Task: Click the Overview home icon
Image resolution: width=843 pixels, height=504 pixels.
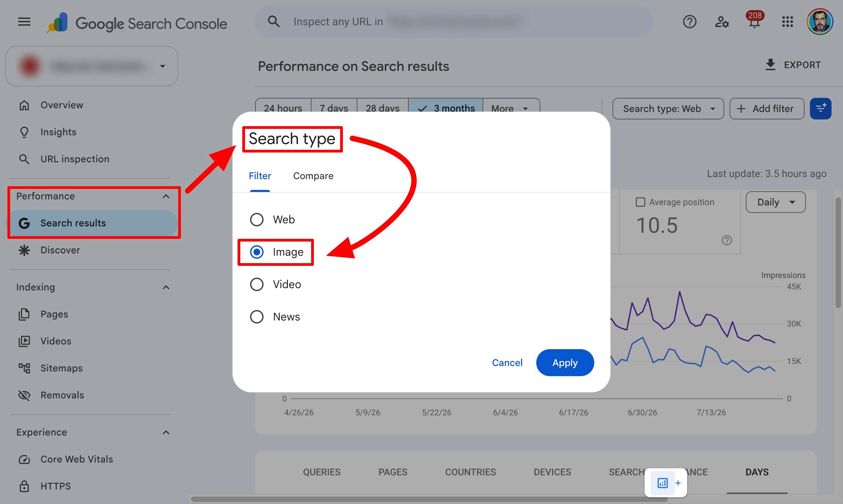Action: pyautogui.click(x=24, y=105)
